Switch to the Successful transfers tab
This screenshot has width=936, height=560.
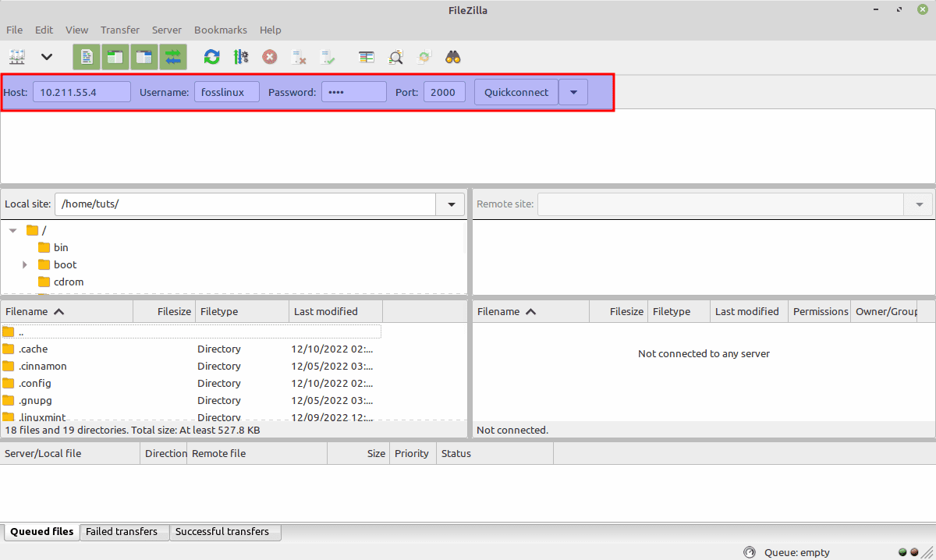click(x=225, y=531)
